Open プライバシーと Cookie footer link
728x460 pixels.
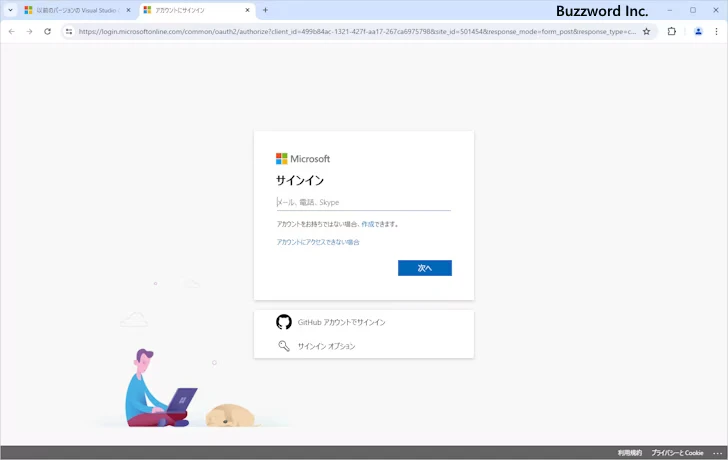click(677, 453)
